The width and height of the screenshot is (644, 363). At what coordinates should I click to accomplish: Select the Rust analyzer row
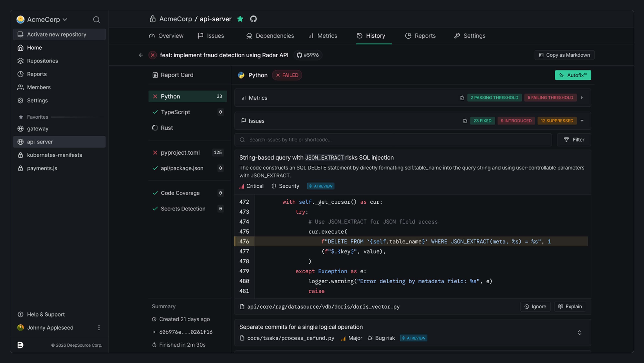187,128
